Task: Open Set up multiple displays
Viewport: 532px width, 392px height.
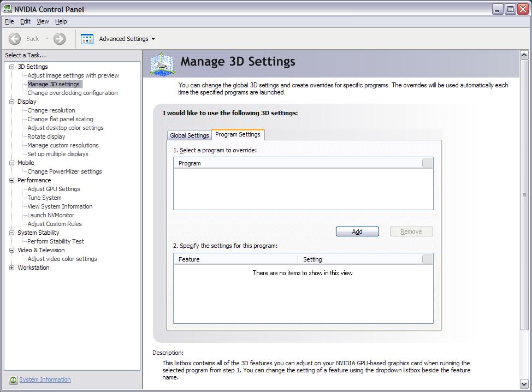Action: pyautogui.click(x=58, y=154)
